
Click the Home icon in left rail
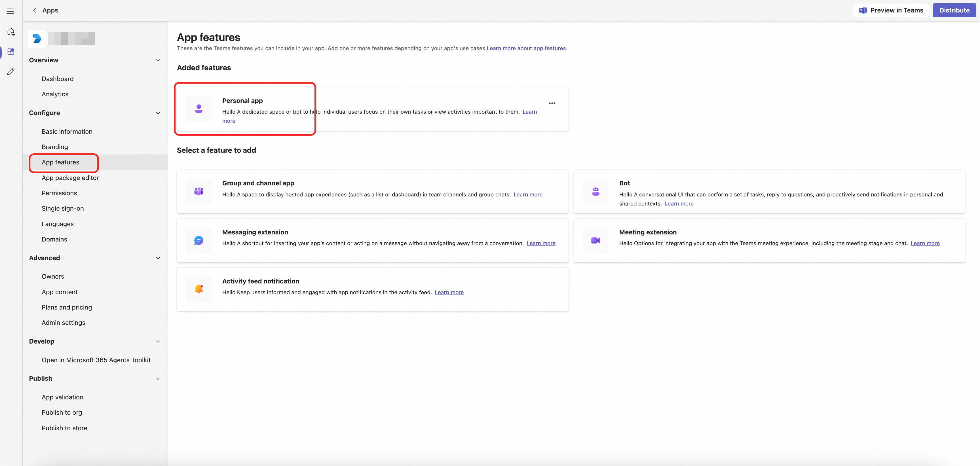[x=11, y=31]
